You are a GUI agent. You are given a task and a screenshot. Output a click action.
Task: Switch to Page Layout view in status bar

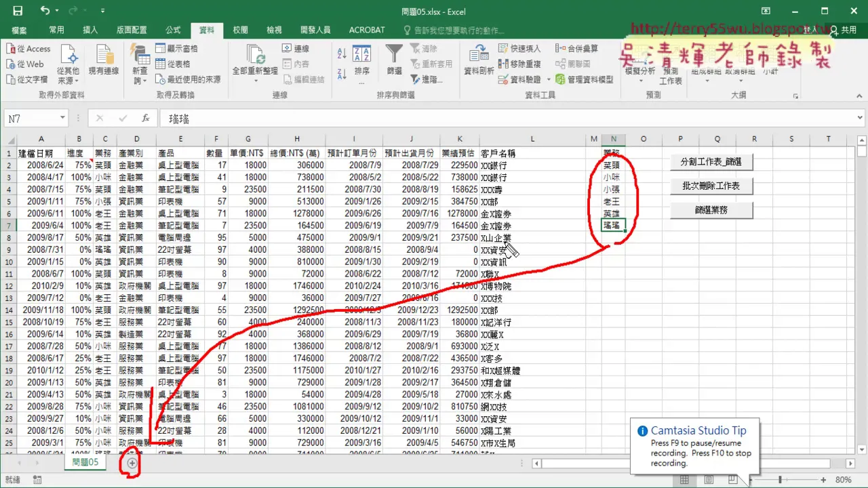click(709, 480)
